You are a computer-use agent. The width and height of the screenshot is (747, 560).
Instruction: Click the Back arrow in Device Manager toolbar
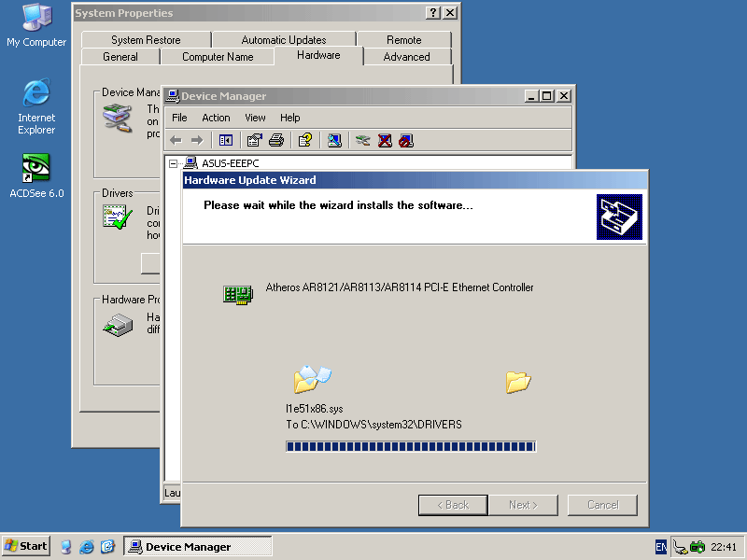176,141
